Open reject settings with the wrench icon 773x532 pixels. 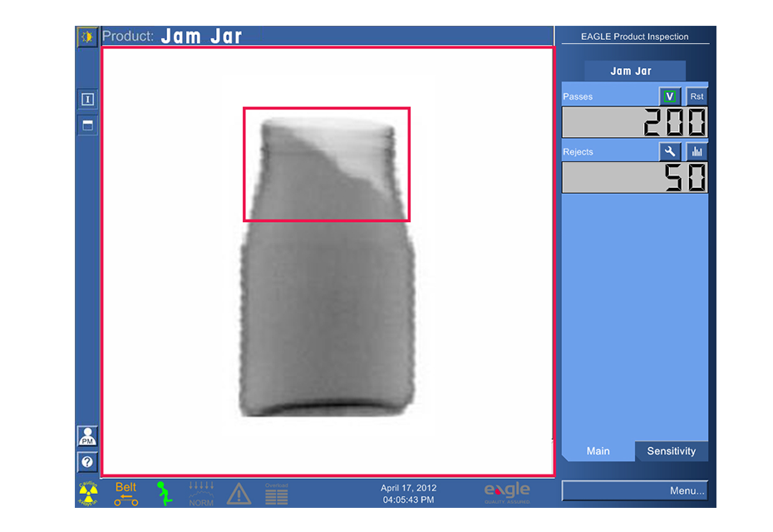[x=670, y=151]
